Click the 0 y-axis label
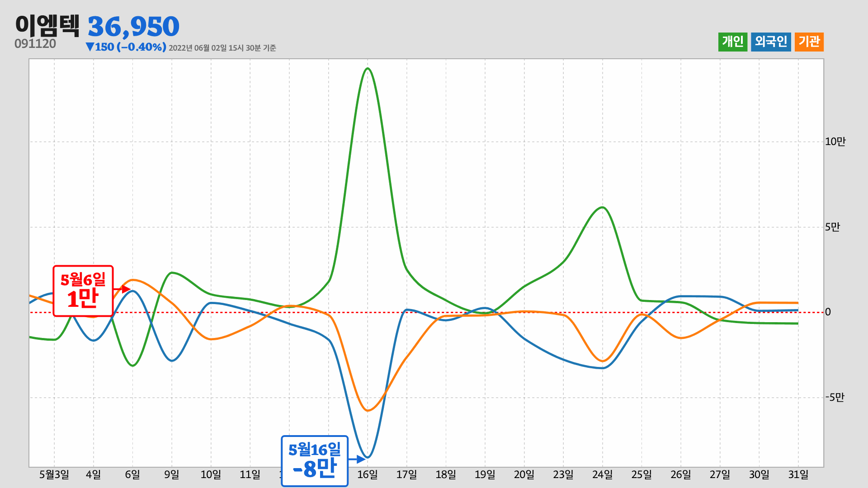Screen dimensions: 868x488 [x=828, y=312]
